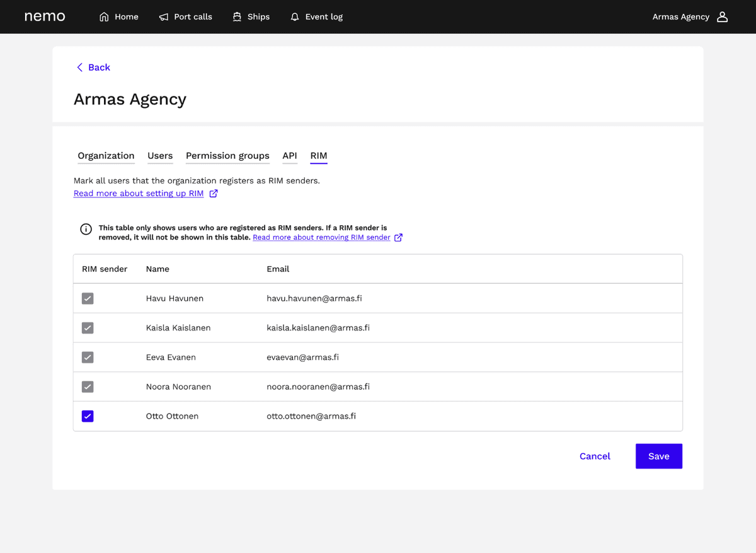756x553 pixels.
Task: Click the Home house icon
Action: click(x=104, y=17)
